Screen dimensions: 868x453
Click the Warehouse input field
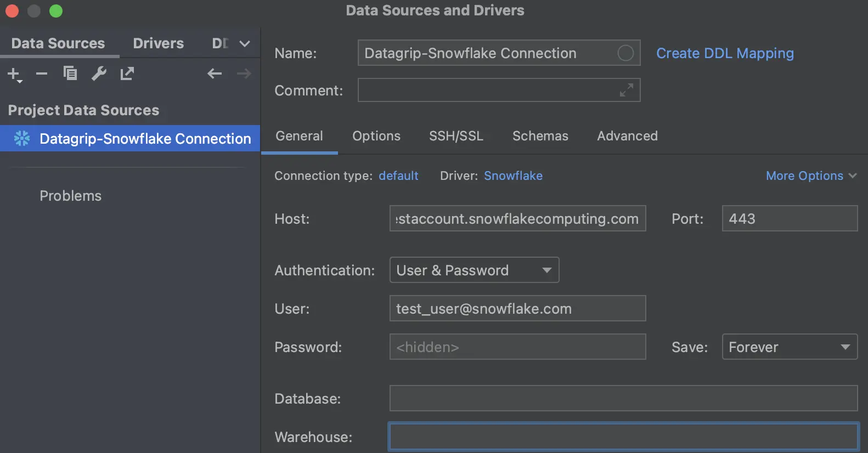[x=623, y=437]
